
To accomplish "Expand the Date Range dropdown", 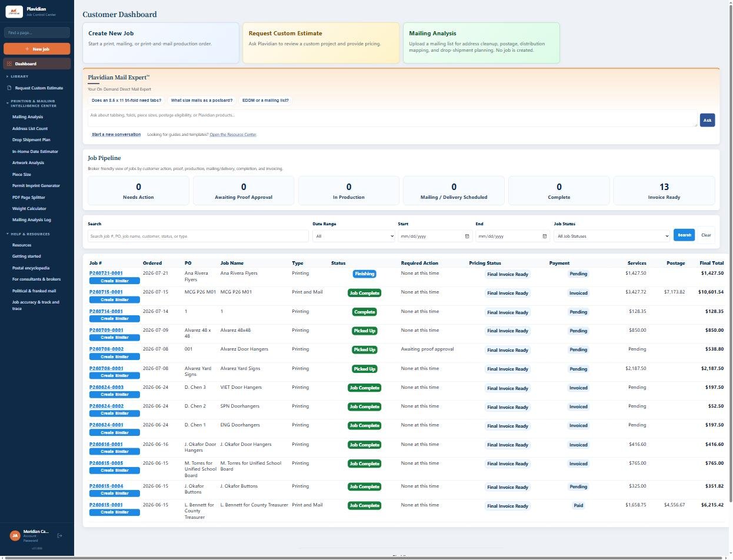I will [x=354, y=236].
